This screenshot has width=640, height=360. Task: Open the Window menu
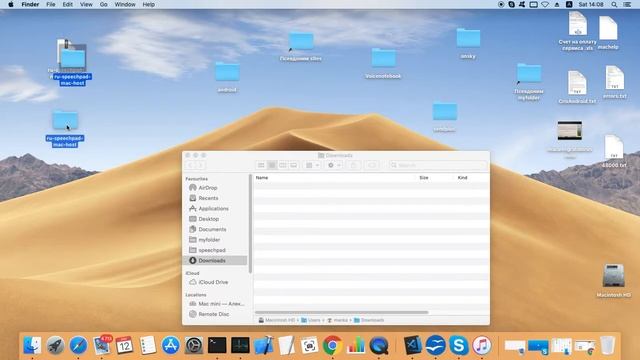125,4
